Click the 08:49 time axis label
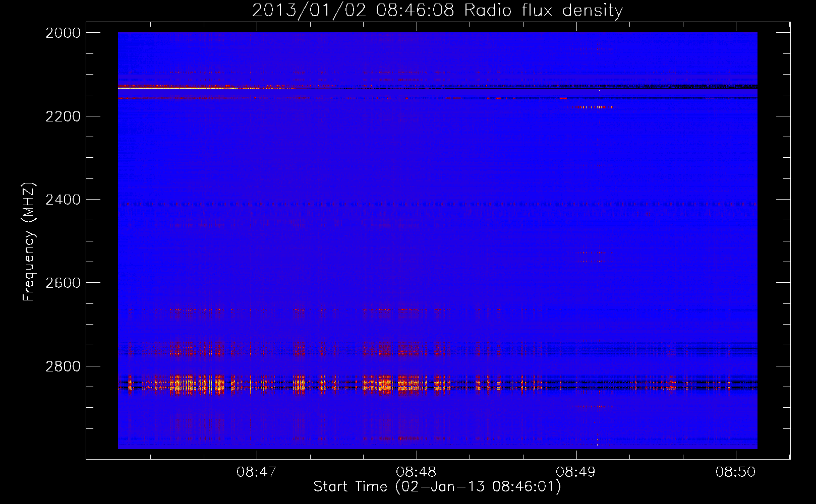Image resolution: width=816 pixels, height=504 pixels. point(576,472)
